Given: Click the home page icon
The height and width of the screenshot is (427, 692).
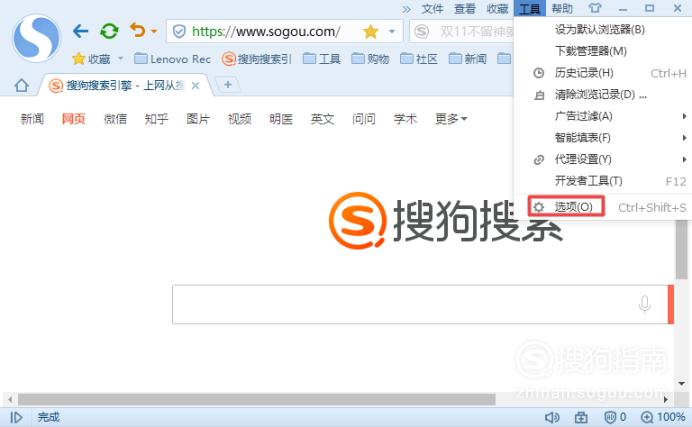Looking at the screenshot, I should [21, 85].
